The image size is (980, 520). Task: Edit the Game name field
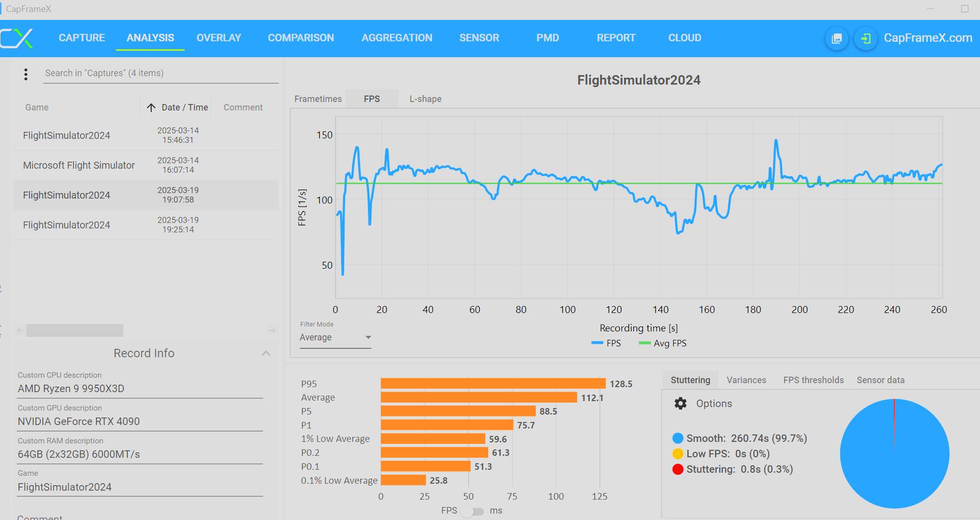[140, 487]
